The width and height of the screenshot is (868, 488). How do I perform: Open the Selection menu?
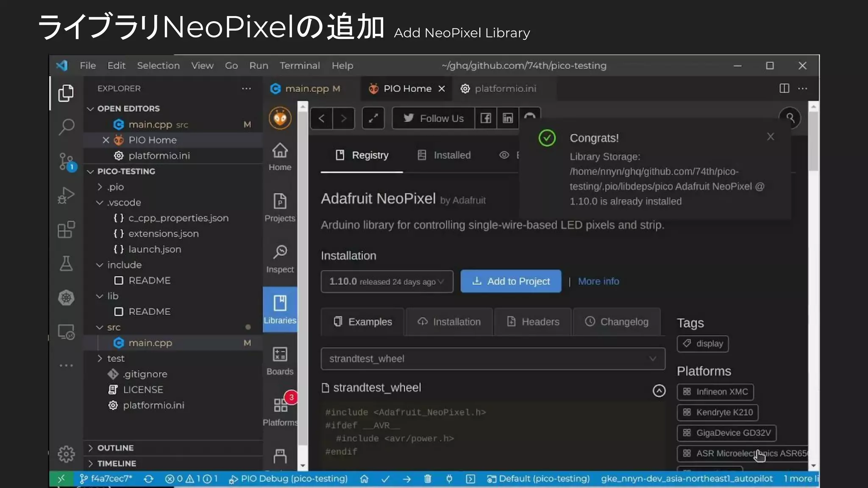tap(158, 66)
